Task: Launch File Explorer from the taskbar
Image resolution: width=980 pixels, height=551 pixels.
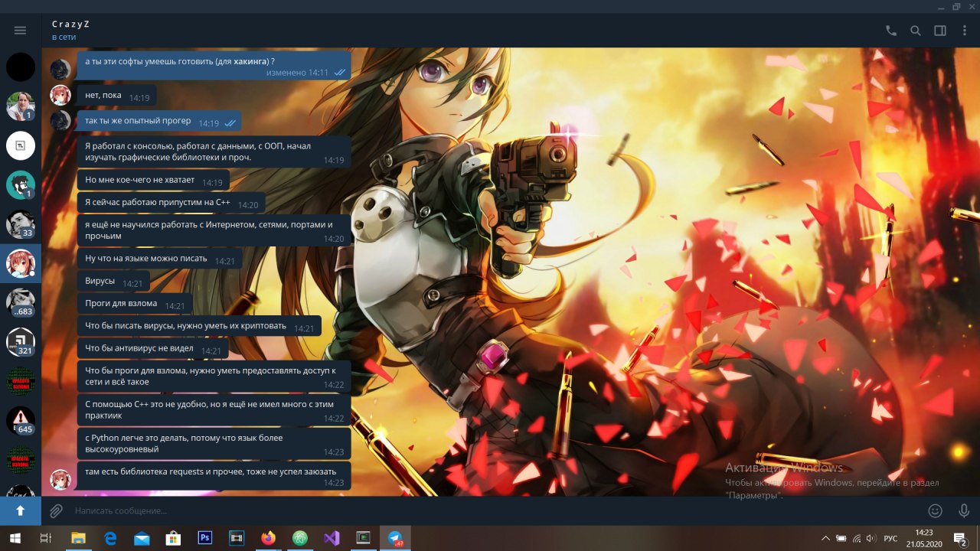Action: (78, 538)
